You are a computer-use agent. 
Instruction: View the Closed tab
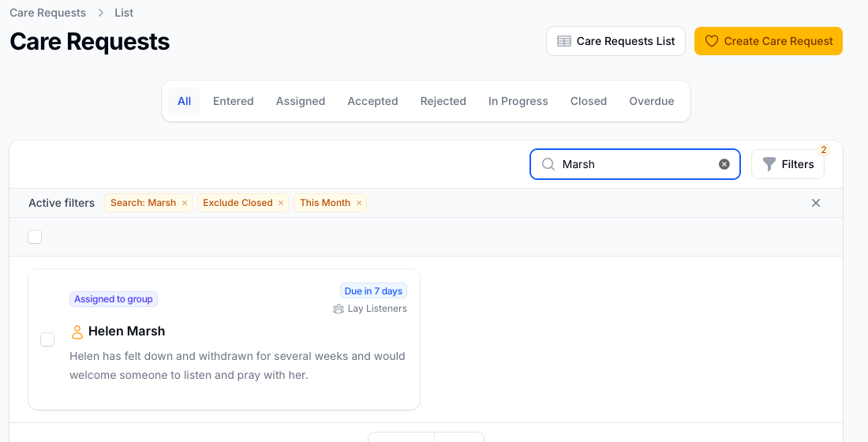(589, 101)
